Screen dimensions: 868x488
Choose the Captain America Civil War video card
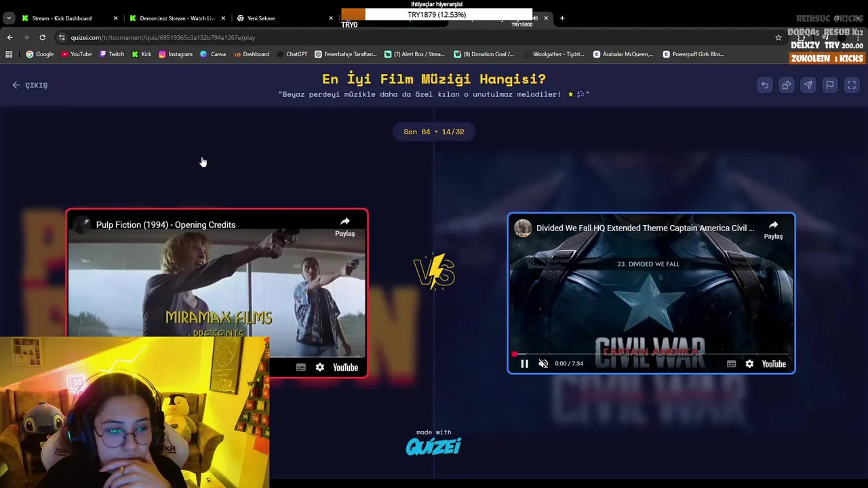651,293
